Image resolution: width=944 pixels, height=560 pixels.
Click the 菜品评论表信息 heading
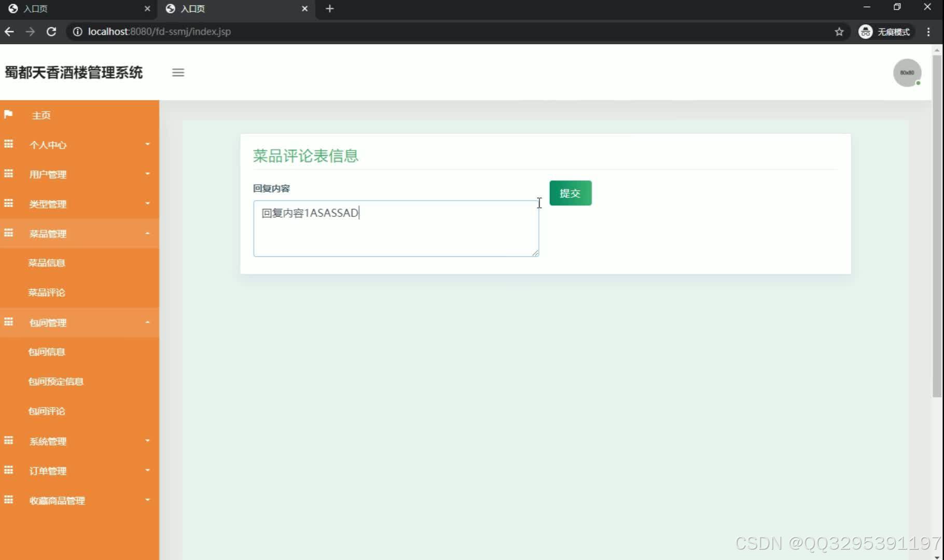(306, 156)
